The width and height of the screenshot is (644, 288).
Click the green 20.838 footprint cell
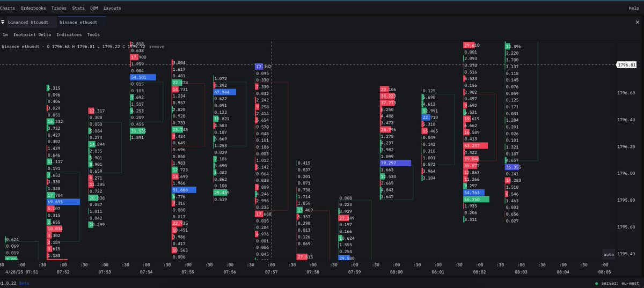96,198
